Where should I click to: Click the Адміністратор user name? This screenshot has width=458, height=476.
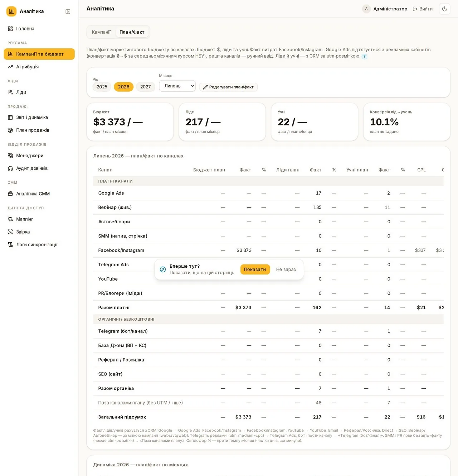click(390, 9)
